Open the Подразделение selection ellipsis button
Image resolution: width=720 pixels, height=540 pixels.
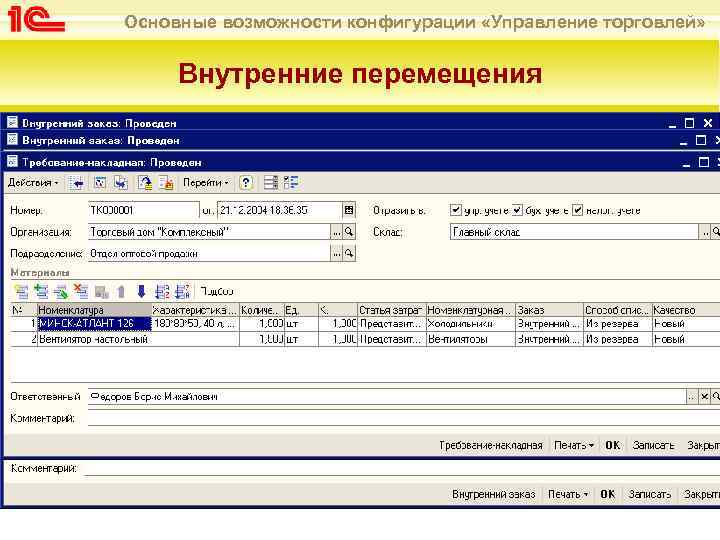(337, 253)
